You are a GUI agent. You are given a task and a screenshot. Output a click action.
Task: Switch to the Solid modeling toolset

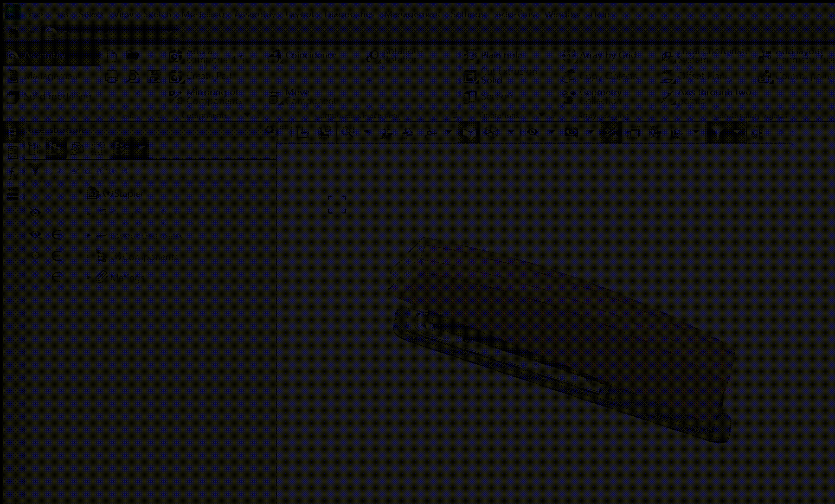tap(52, 96)
